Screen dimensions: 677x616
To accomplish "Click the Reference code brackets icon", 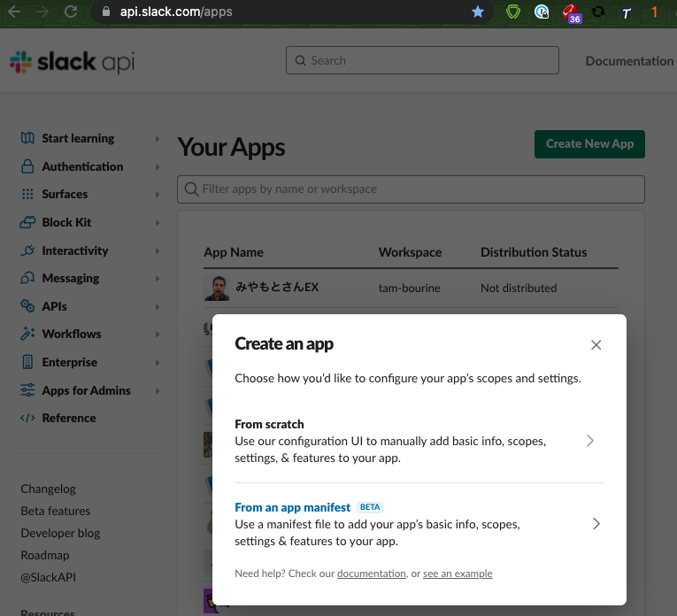I will tap(27, 418).
